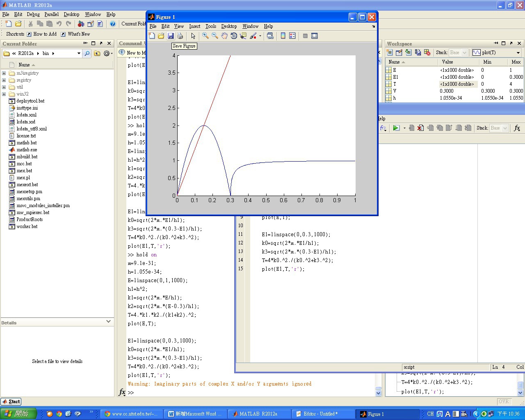Toggle the Brush data tool
The width and height of the screenshot is (525, 420).
(253, 36)
